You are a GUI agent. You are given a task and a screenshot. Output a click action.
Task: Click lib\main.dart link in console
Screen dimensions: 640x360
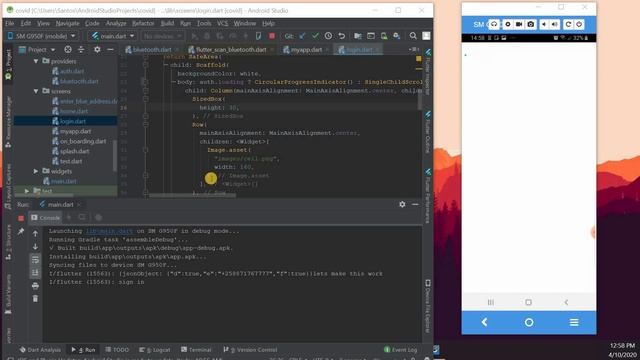click(x=109, y=231)
